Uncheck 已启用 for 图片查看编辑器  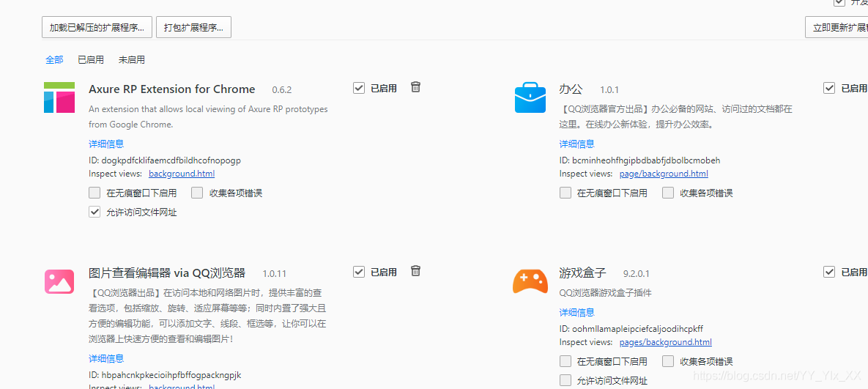tap(359, 272)
